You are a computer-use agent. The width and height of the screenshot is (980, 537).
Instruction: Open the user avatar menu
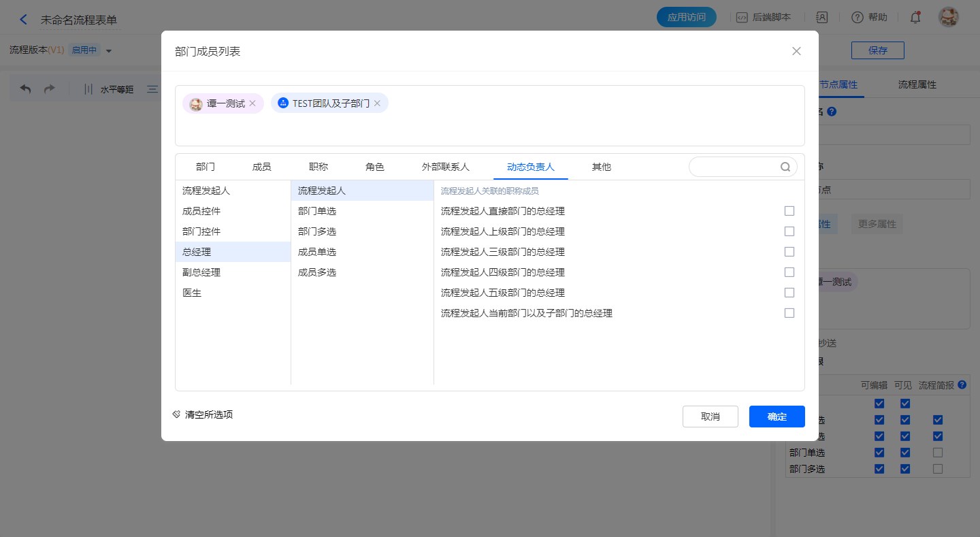point(948,18)
